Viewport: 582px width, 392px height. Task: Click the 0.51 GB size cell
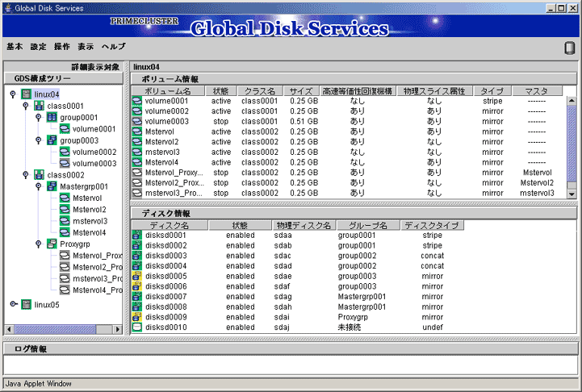pyautogui.click(x=304, y=121)
